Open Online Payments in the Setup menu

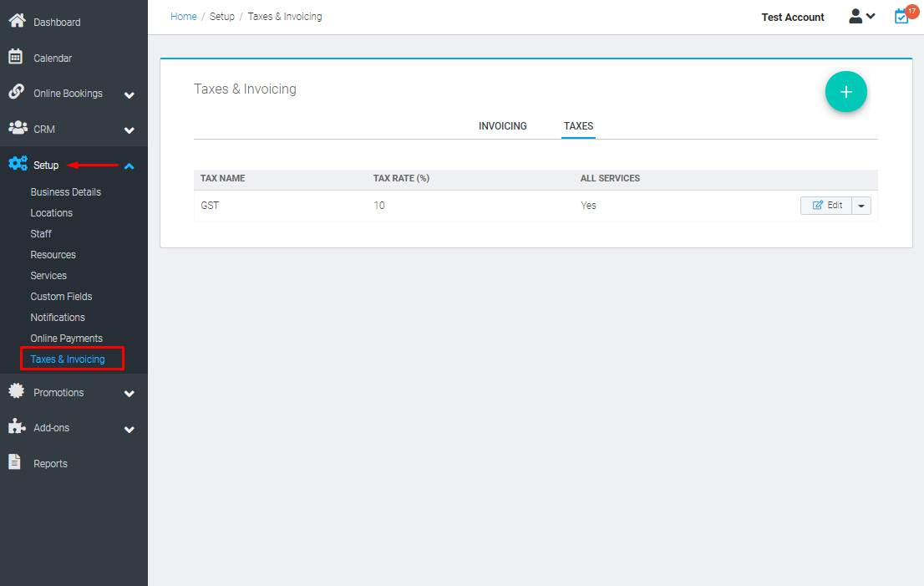tap(66, 338)
